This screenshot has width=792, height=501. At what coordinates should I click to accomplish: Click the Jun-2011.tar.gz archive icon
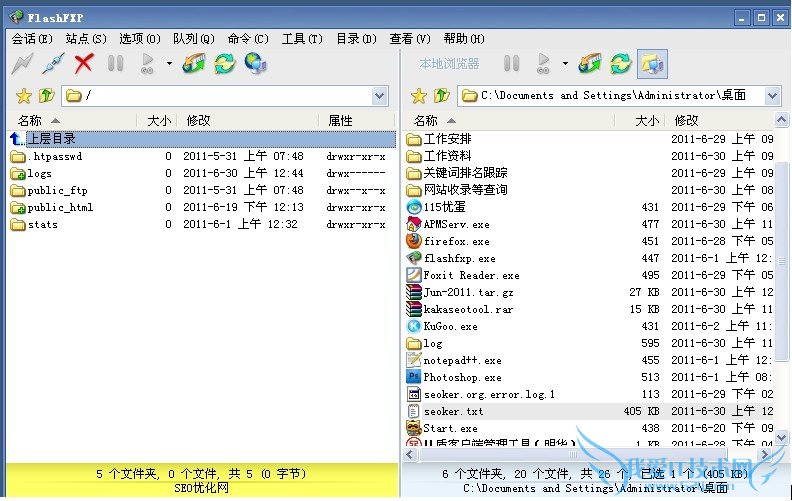pos(414,292)
